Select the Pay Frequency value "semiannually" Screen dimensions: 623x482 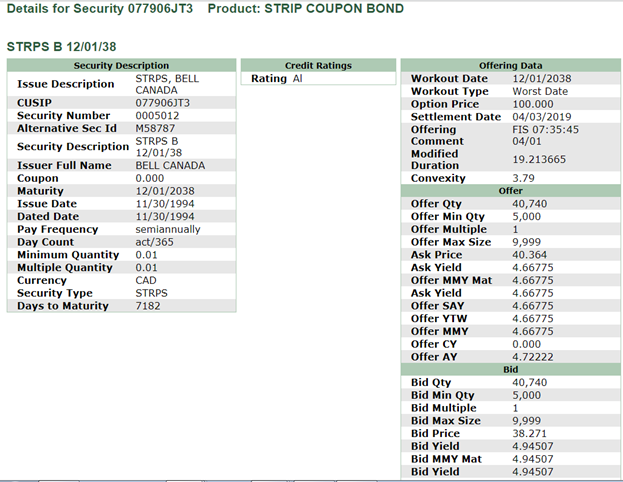(168, 229)
